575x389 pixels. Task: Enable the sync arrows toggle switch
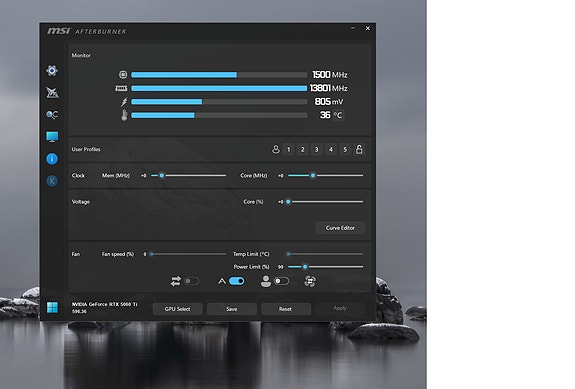tap(191, 281)
